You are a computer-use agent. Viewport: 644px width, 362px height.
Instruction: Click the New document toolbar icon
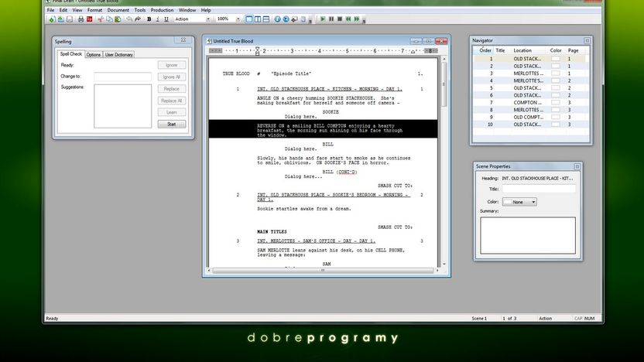click(52, 19)
